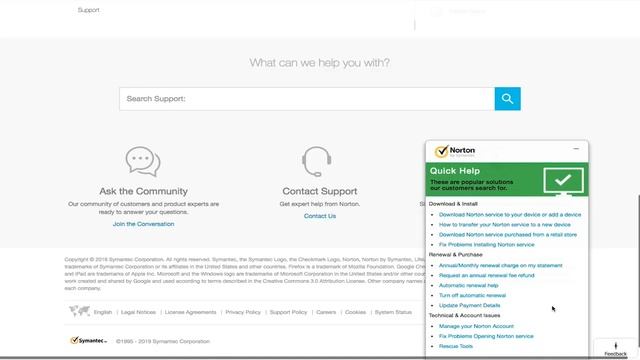This screenshot has height=360, width=640.
Task: Open Support Policy footer link
Action: (x=288, y=312)
